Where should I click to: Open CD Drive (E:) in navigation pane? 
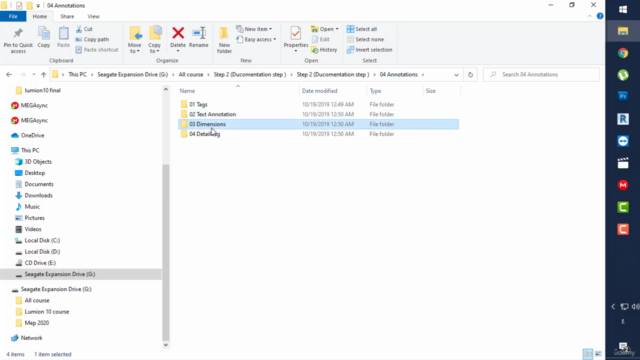[x=40, y=263]
